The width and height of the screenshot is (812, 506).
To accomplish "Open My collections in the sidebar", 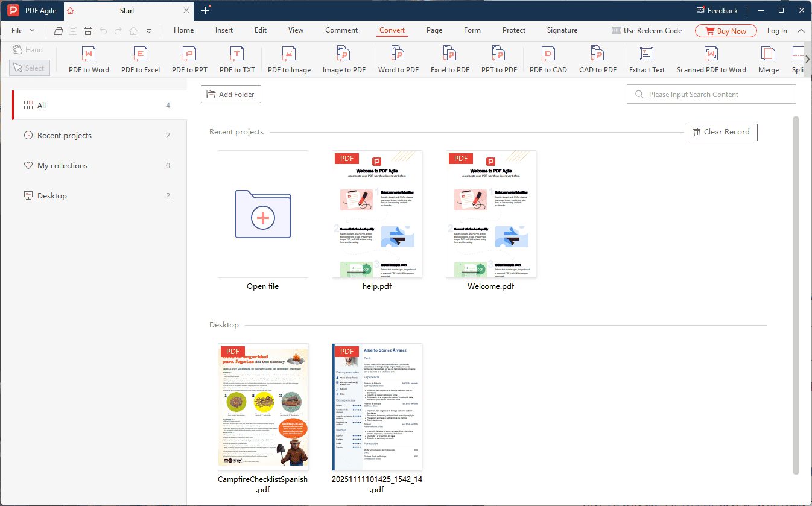I will tap(100, 165).
